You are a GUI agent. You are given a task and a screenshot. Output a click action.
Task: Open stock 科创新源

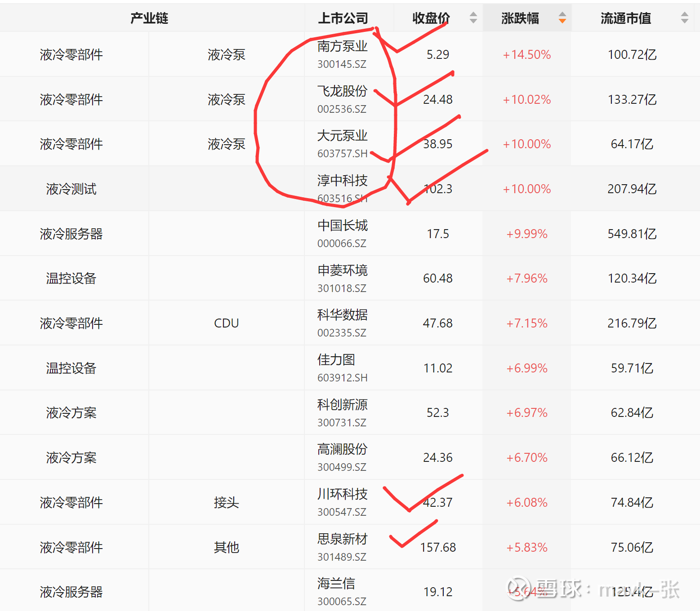point(343,405)
